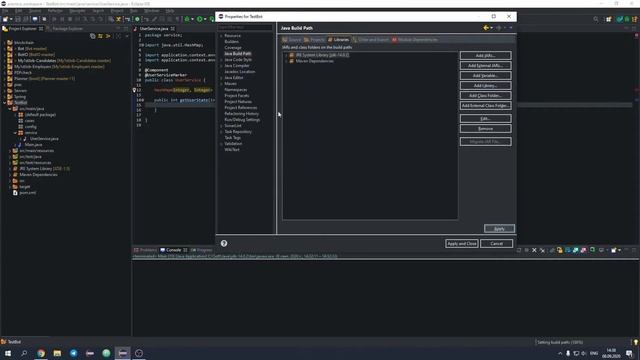This screenshot has height=360, width=640.
Task: Click the Add External JARs button
Action: [x=485, y=65]
